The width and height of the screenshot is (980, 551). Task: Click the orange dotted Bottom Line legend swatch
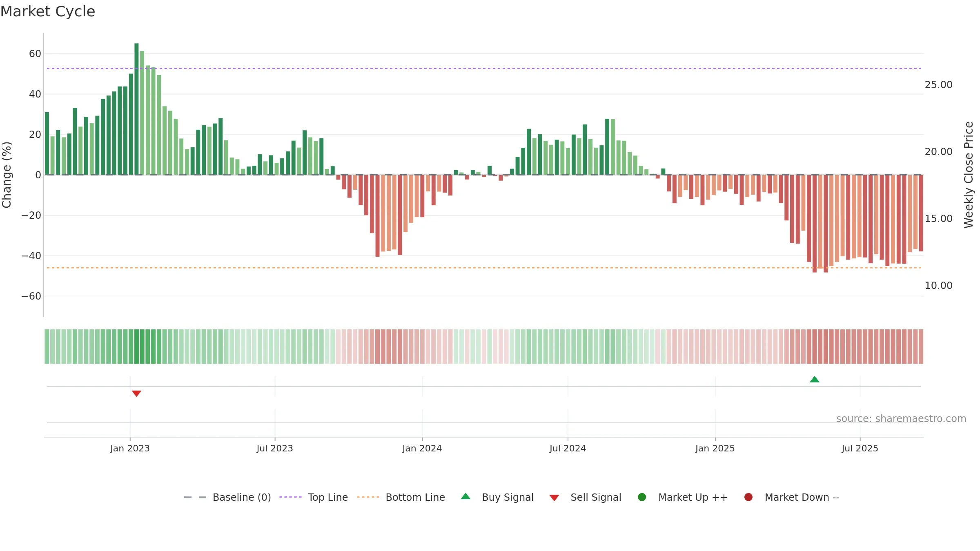click(x=368, y=497)
